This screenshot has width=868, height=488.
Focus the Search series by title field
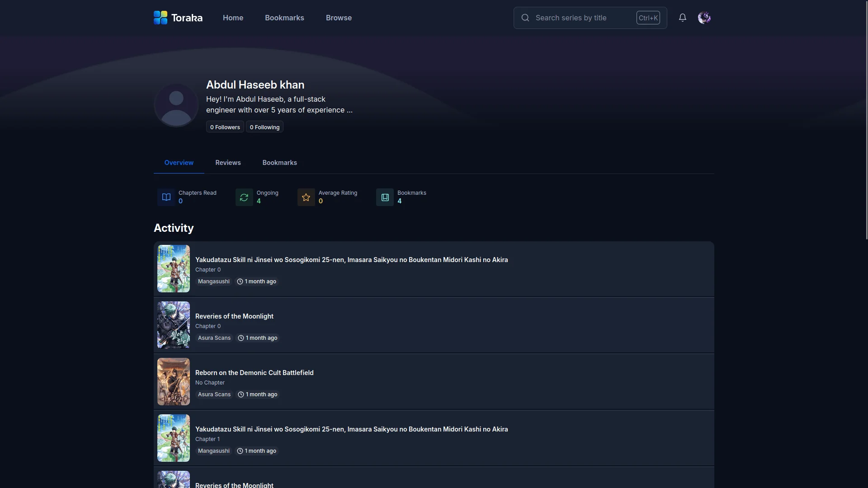590,18
